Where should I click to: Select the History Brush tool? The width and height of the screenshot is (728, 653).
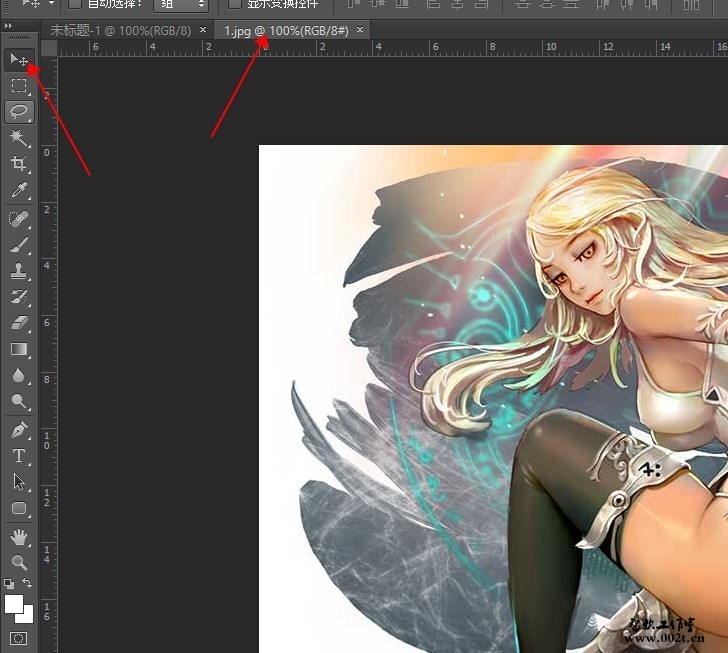pos(19,296)
